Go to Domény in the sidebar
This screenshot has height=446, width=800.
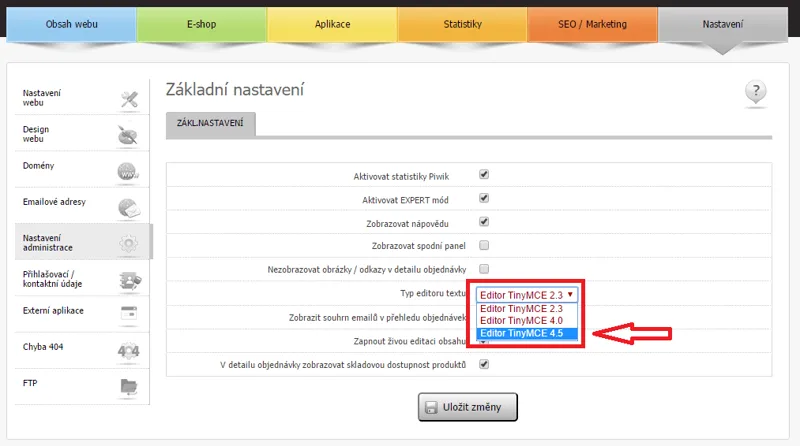click(38, 165)
